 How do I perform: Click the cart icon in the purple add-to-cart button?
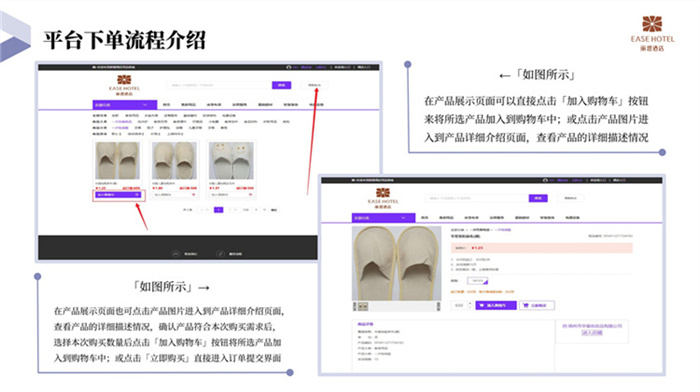482,305
